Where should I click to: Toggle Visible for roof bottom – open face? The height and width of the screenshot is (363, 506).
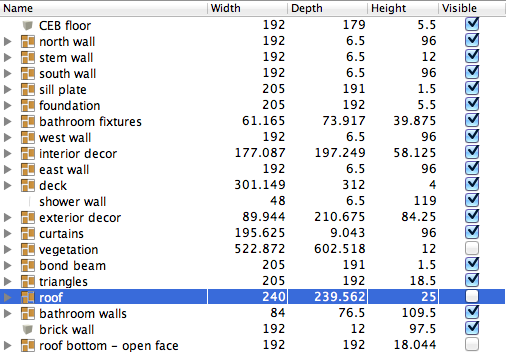472,345
